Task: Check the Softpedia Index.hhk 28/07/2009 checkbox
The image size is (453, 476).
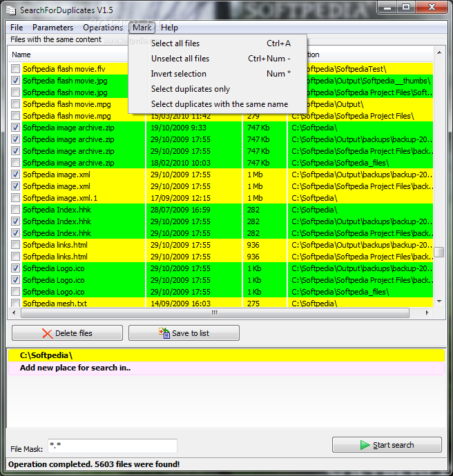Action: pyautogui.click(x=15, y=210)
